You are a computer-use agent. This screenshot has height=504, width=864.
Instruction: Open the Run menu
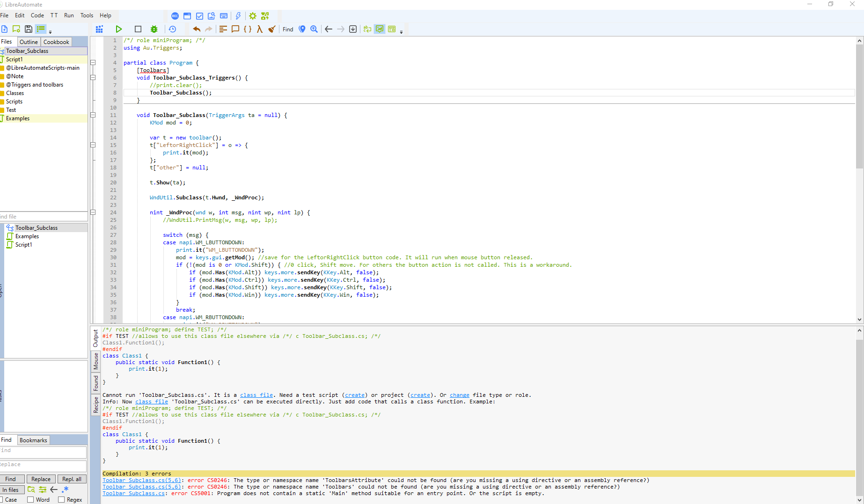[x=69, y=15]
